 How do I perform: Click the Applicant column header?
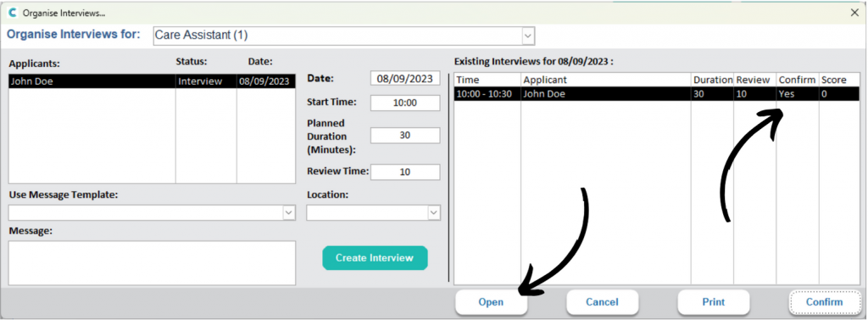[x=605, y=80]
